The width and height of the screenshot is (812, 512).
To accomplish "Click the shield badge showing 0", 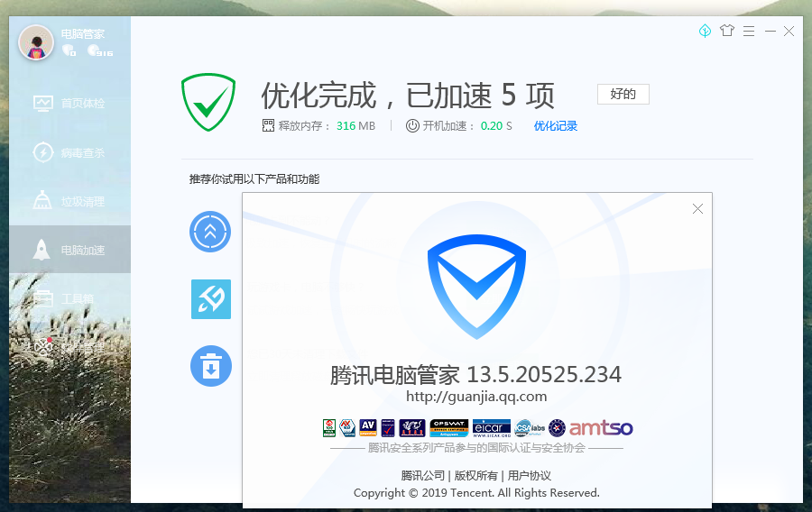I will point(69,50).
